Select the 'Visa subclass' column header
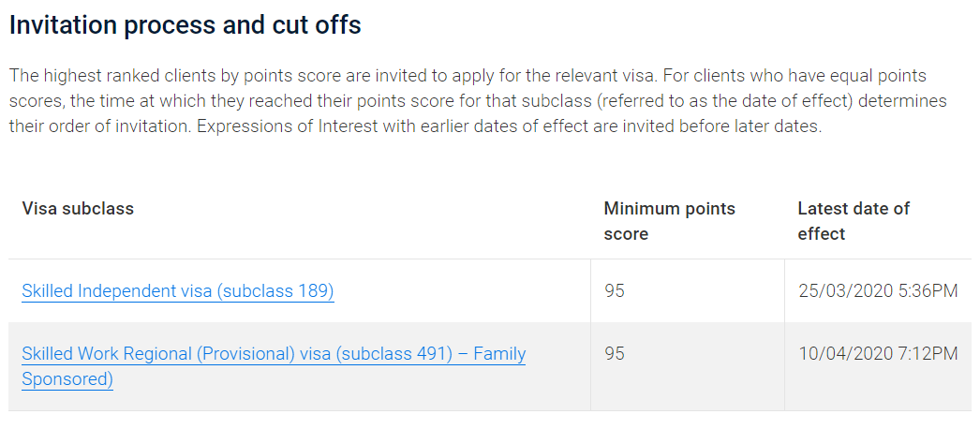The height and width of the screenshot is (429, 980). 78,208
